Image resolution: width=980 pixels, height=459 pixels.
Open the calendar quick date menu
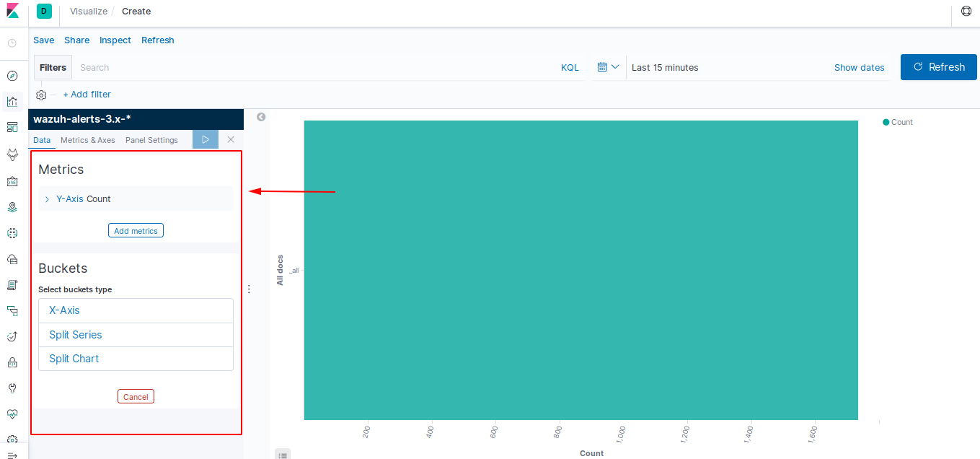coord(609,67)
